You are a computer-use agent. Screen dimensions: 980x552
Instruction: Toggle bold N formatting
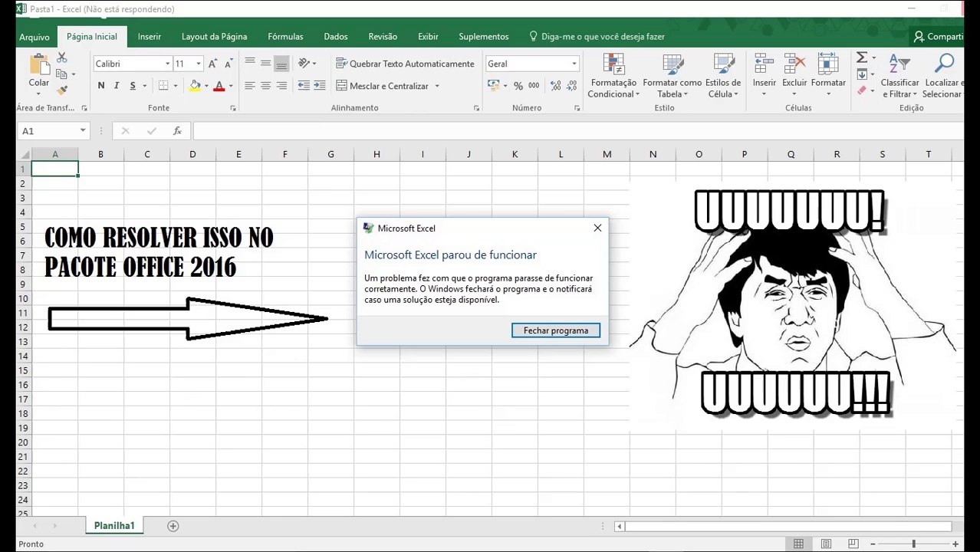click(x=101, y=86)
